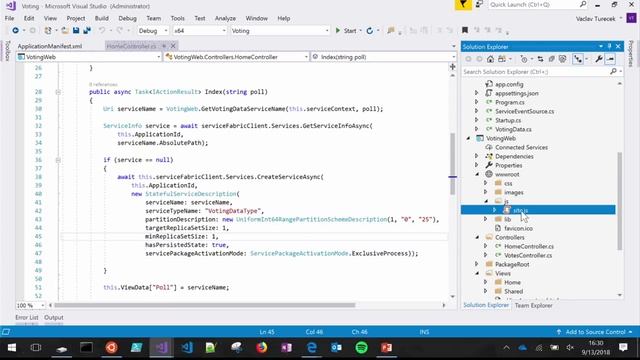Screen dimensions: 640x360
Task: Click the Restart/Refresh icon beside Start
Action: click(x=370, y=31)
